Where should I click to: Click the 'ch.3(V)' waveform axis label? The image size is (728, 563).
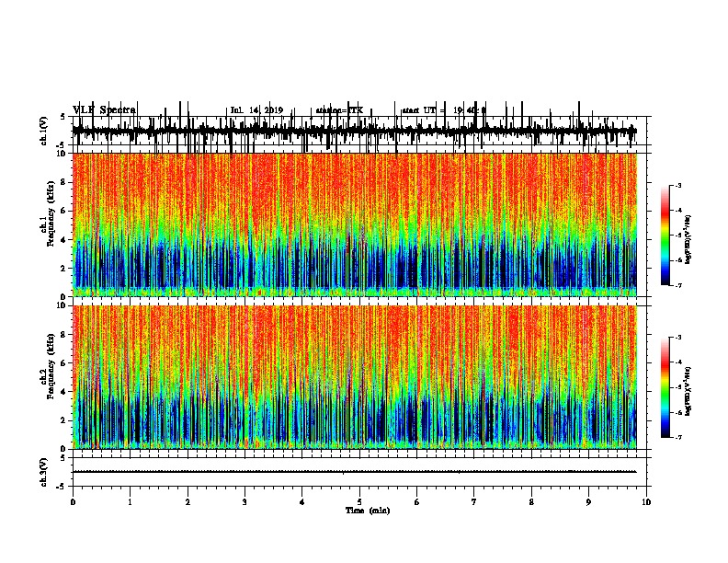44,472
